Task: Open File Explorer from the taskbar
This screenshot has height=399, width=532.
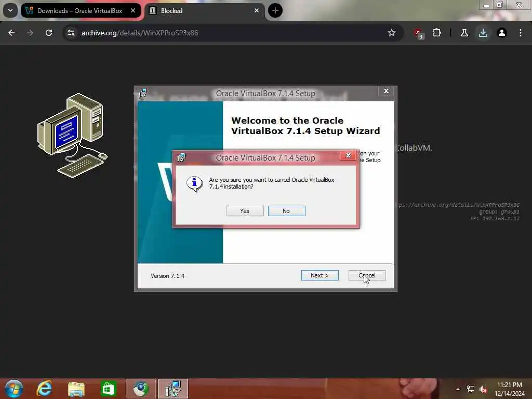Action: 76,389
